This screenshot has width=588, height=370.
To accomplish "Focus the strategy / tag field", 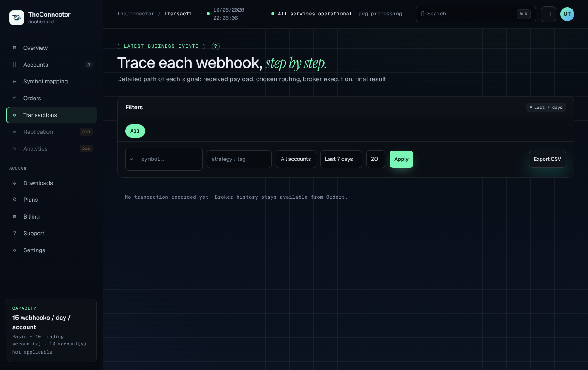I will point(239,159).
